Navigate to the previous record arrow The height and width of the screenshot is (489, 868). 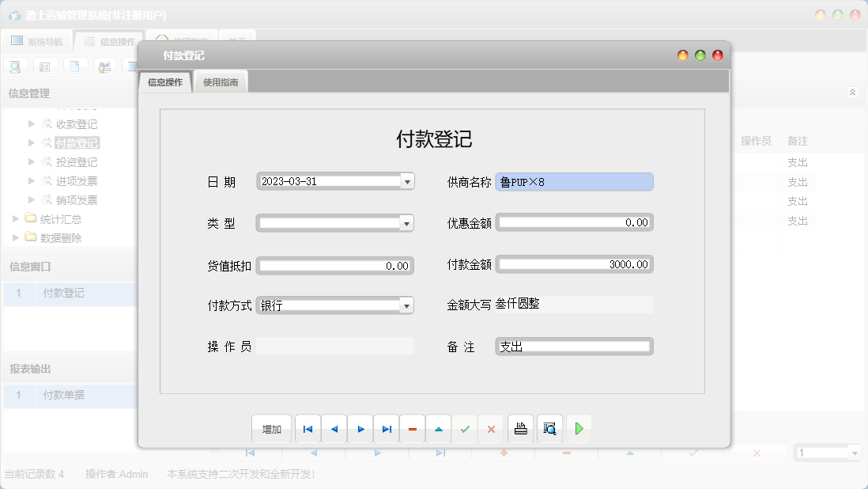(x=334, y=428)
